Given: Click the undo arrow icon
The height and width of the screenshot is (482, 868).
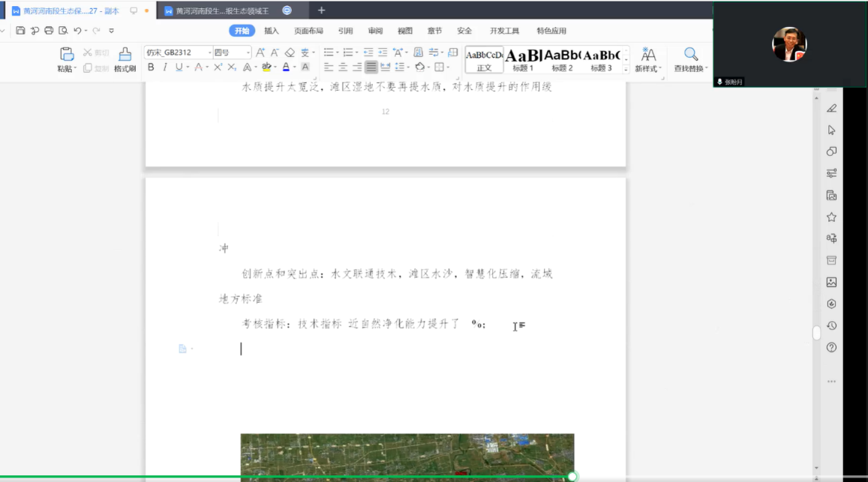Looking at the screenshot, I should [77, 31].
